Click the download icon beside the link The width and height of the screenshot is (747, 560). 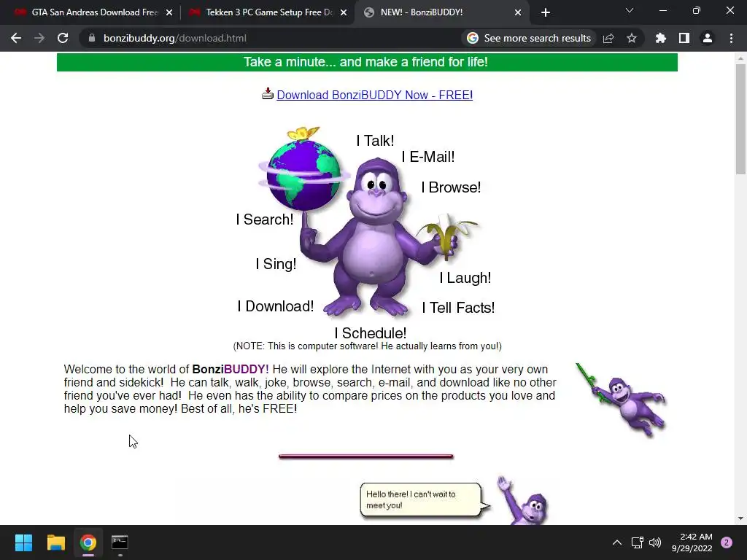[x=267, y=94]
